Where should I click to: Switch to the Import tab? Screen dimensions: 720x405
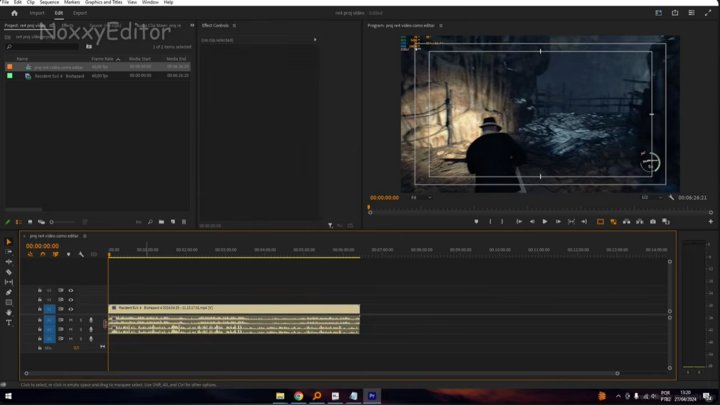pos(37,13)
